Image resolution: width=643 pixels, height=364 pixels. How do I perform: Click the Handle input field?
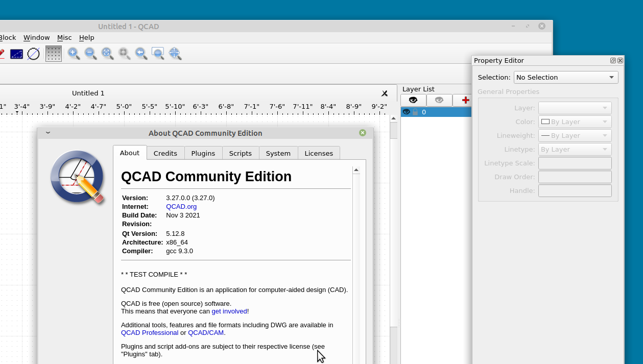pos(575,190)
